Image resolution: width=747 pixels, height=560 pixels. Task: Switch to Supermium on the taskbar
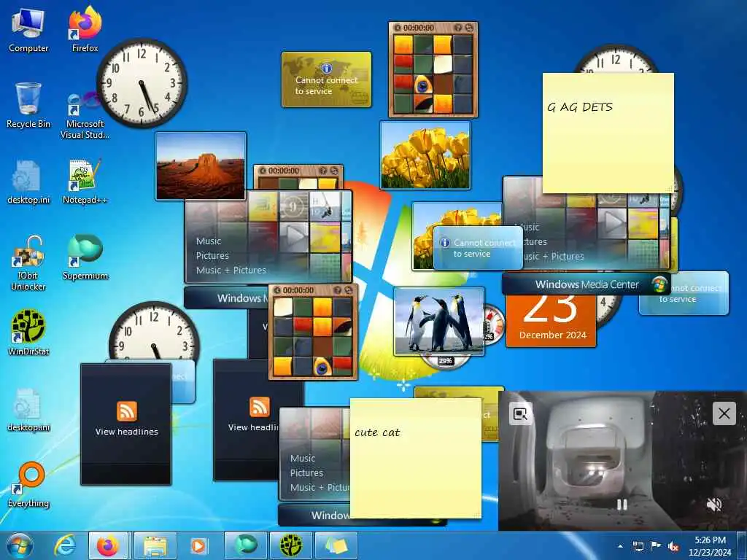[x=245, y=545]
